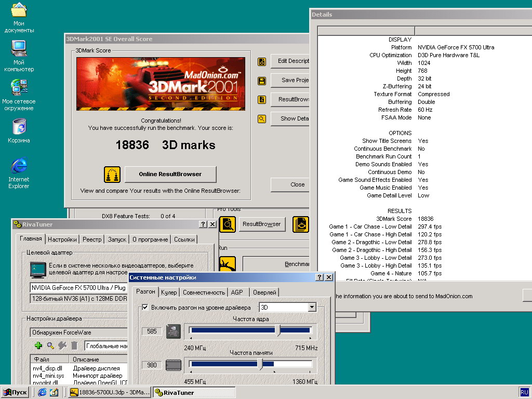Viewport: 532px width, 399px height.
Task: Click the Pro Tools batch run icon
Action: (301, 224)
